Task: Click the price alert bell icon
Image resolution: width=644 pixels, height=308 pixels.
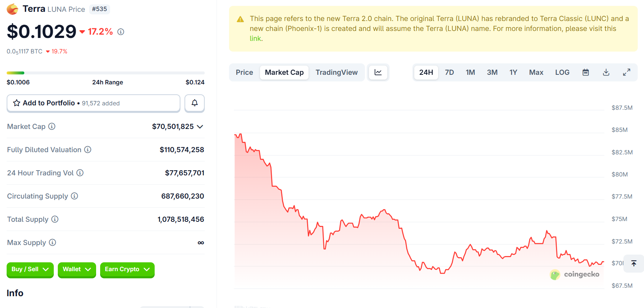Action: click(194, 103)
